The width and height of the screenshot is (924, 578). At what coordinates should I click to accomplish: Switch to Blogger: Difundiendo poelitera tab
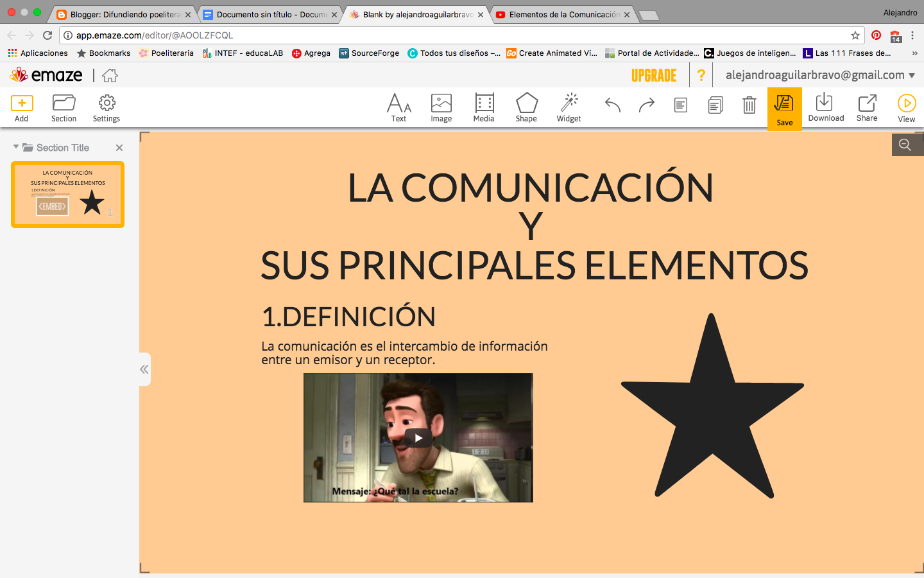click(124, 14)
